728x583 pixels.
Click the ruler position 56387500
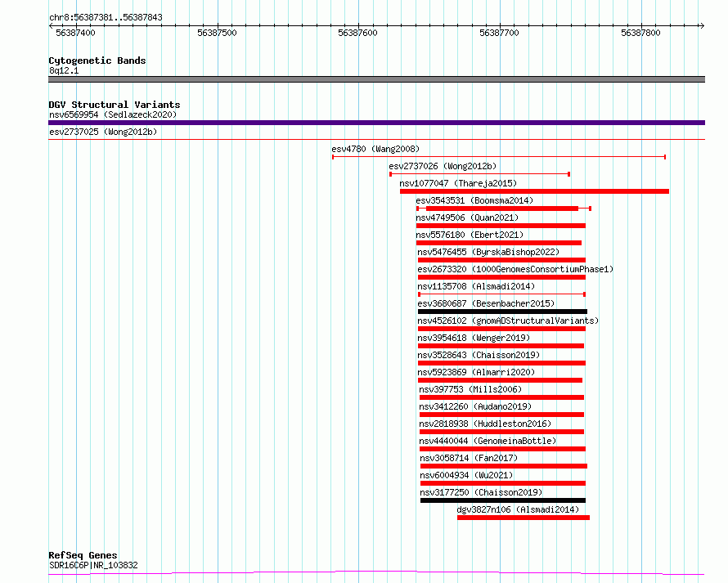pos(217,33)
